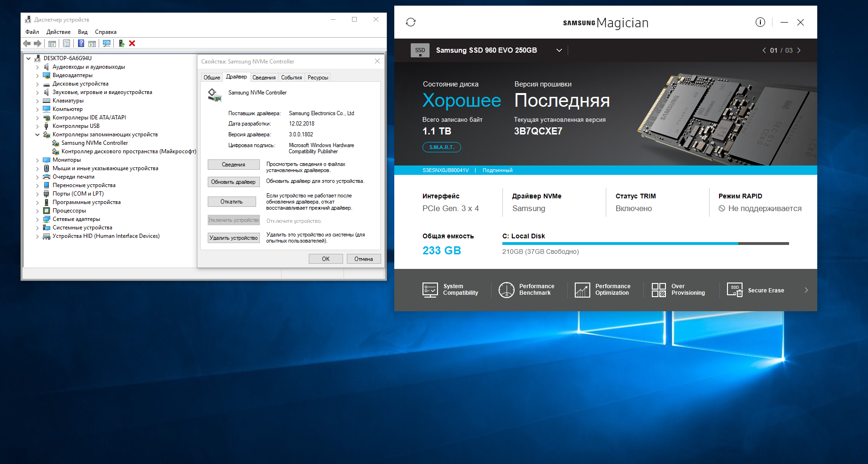Select the Аудиовходы и аудиовыходы category

click(88, 67)
